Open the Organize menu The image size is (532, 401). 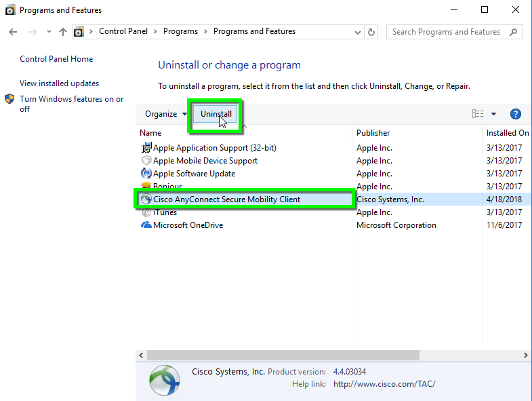pos(165,114)
